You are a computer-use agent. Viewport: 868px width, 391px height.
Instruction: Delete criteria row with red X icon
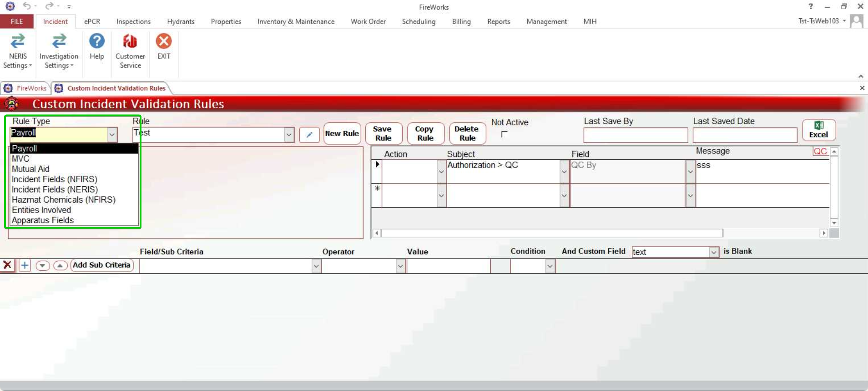(7, 265)
